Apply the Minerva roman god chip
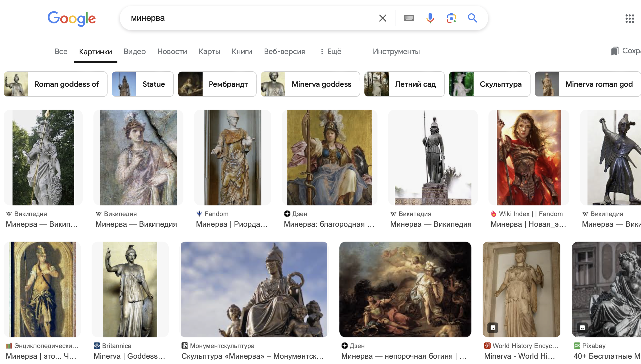This screenshot has width=641, height=364. [x=588, y=84]
